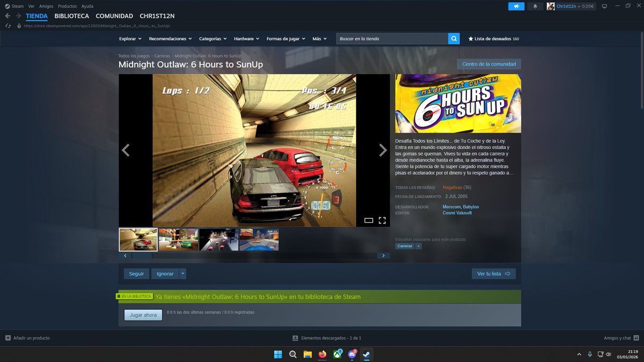
Task: Open Windows Start menu
Action: tap(279, 354)
